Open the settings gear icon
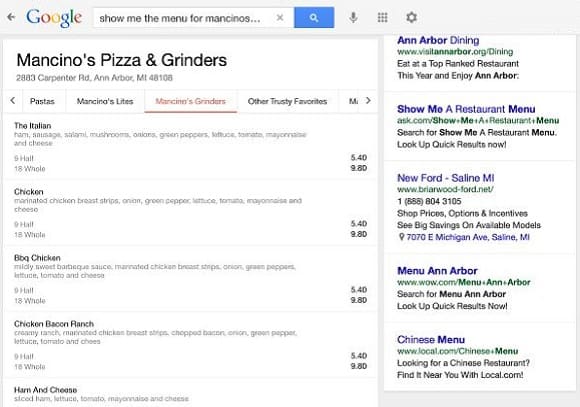The image size is (580, 407). coord(411,17)
